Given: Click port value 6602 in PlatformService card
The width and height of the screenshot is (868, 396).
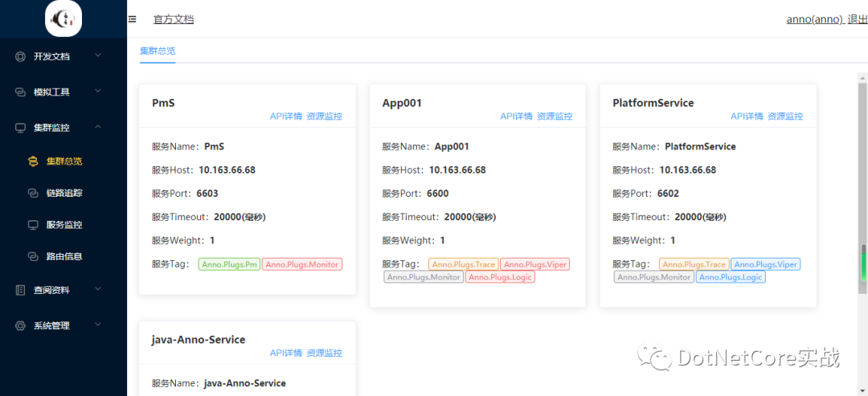Looking at the screenshot, I should (668, 194).
